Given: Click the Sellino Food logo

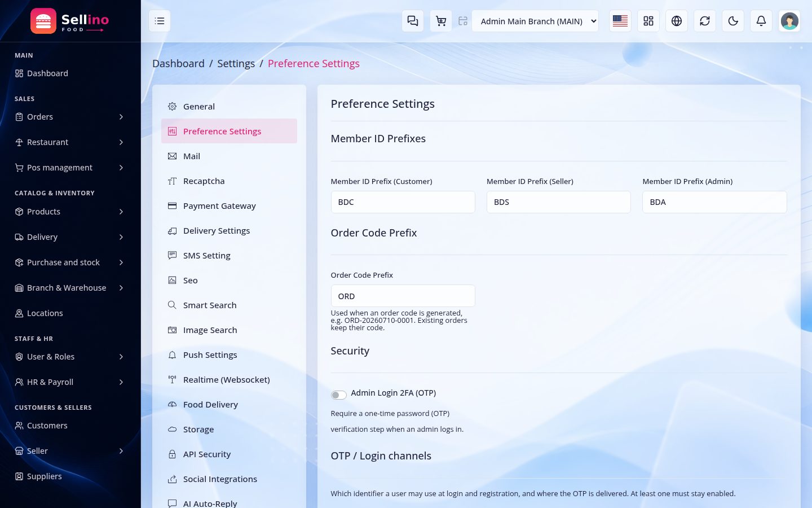Looking at the screenshot, I should coord(70,21).
